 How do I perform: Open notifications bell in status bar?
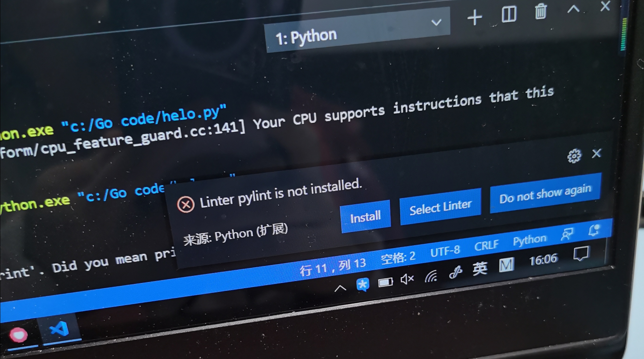594,230
